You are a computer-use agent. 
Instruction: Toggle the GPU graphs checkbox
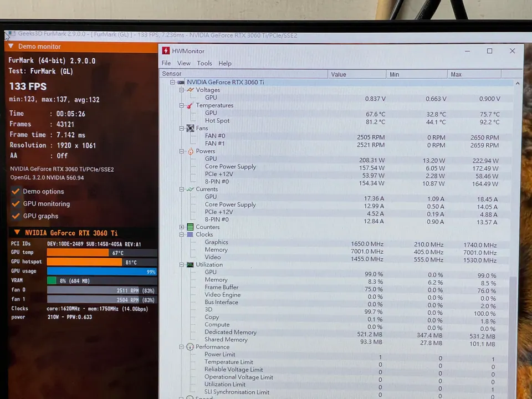(x=16, y=216)
